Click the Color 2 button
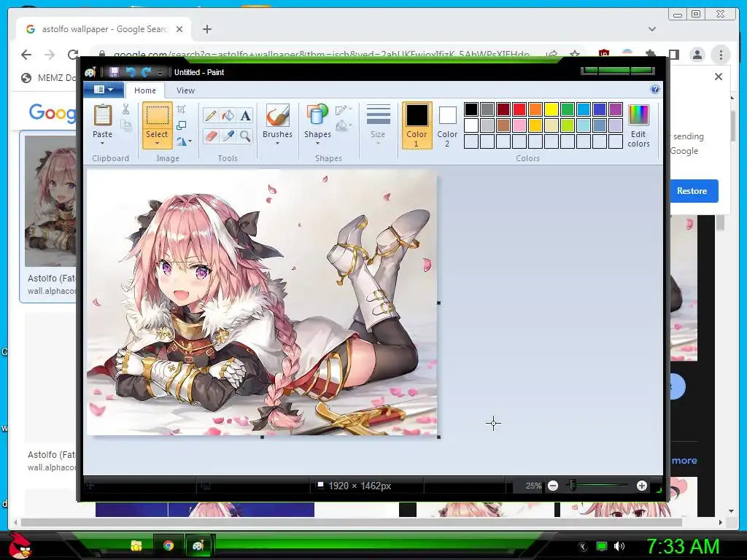Image resolution: width=747 pixels, height=560 pixels. 447,125
